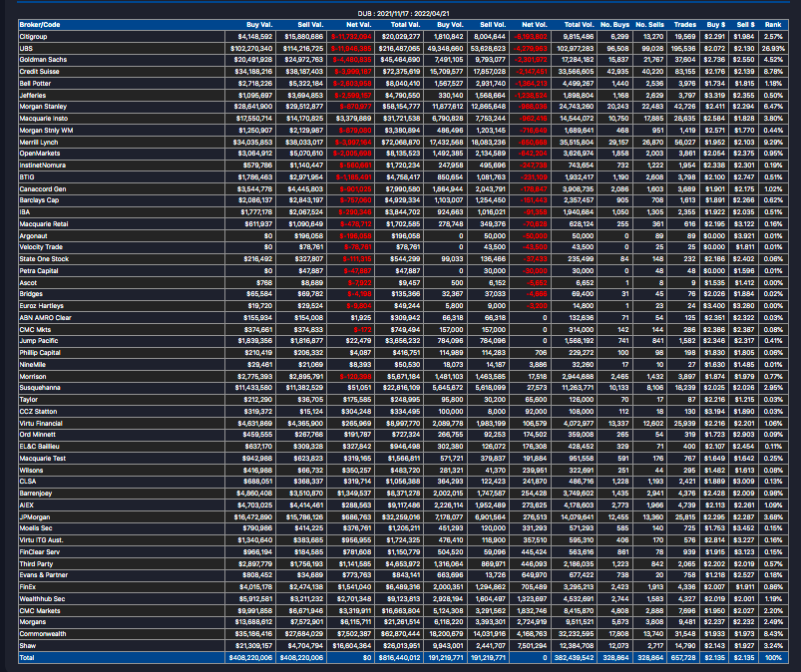
Task: Select the CCZ Statton broker name
Action: pos(38,412)
